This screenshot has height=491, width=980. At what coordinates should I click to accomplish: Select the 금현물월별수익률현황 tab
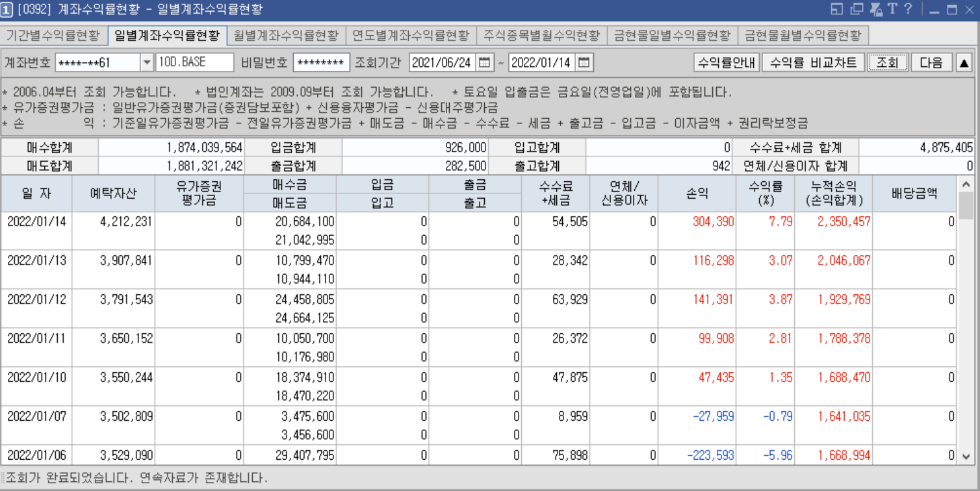[803, 35]
